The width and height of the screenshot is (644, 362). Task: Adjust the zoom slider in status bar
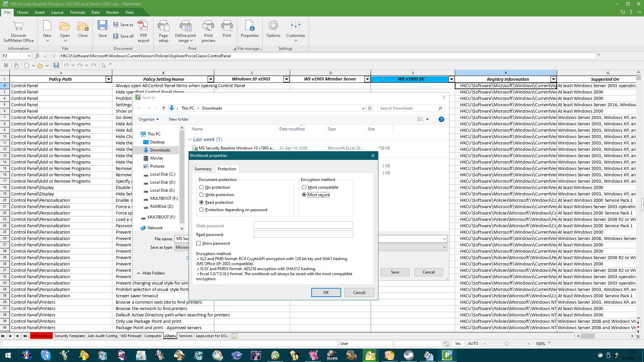[506, 344]
